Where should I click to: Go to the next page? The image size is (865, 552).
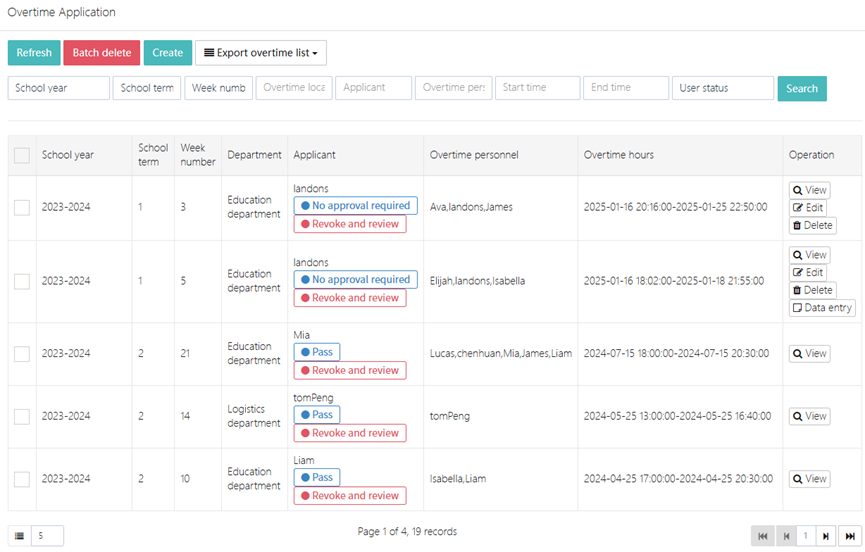826,536
